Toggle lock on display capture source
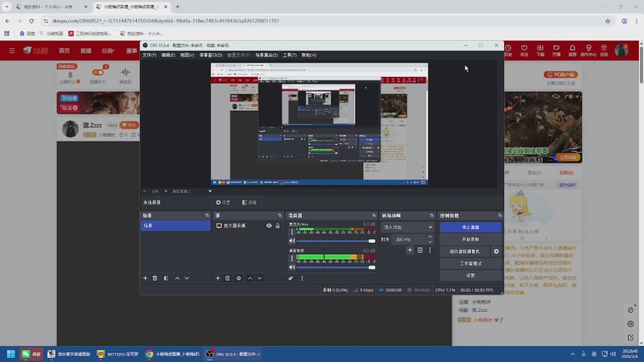 (x=278, y=226)
